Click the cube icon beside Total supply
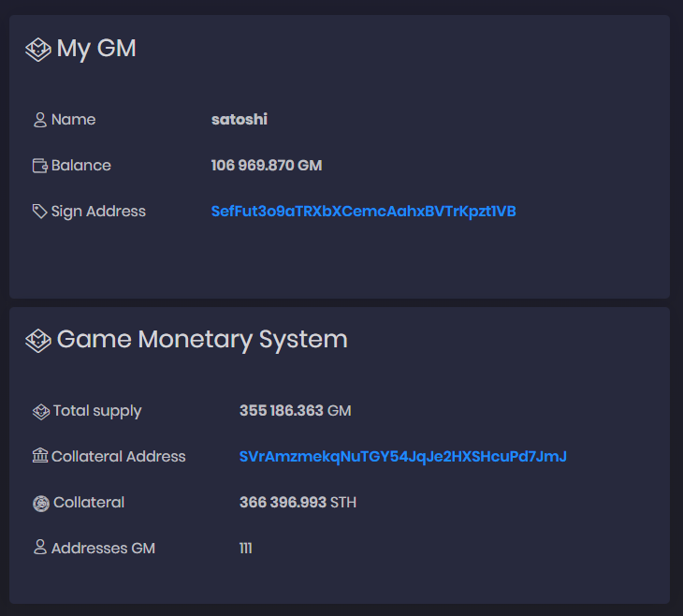The image size is (683, 616). 41,412
